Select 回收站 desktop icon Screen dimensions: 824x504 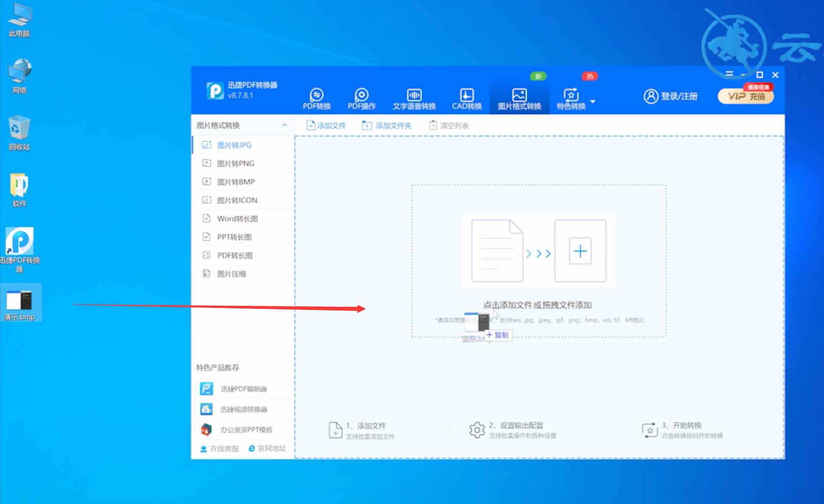[19, 133]
